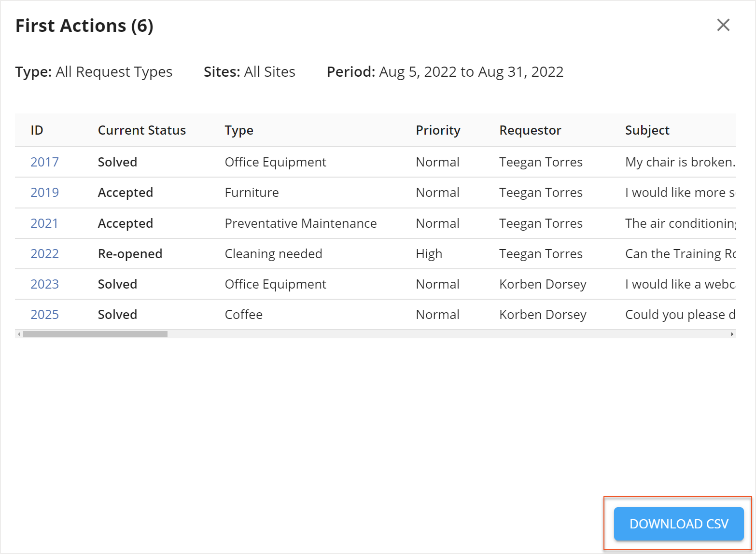The height and width of the screenshot is (554, 756).
Task: Select the All Request Types filter text
Action: point(114,71)
